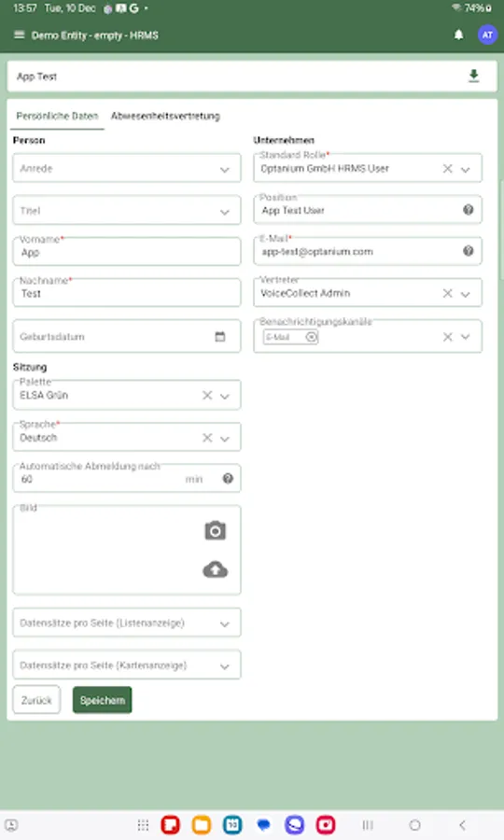Open Datensätze pro Seite (Listenanzeige) dropdown
Screen dimensions: 504x840
click(127, 623)
